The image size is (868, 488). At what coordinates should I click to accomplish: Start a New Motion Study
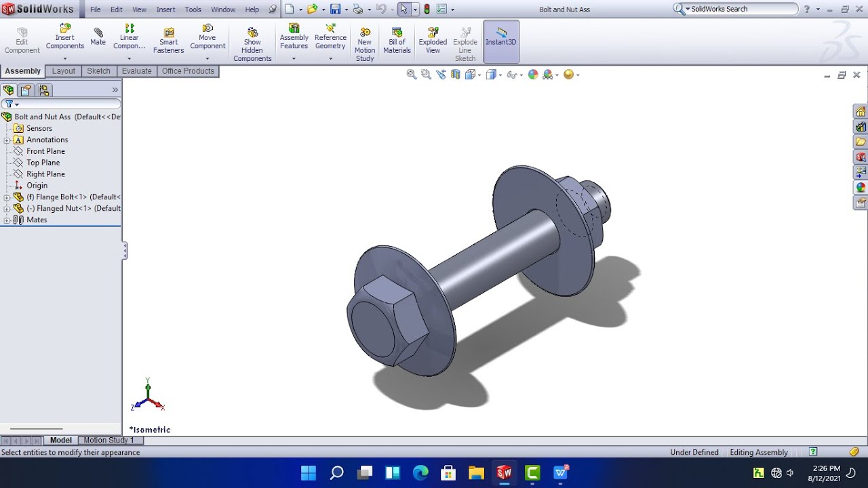[365, 45]
